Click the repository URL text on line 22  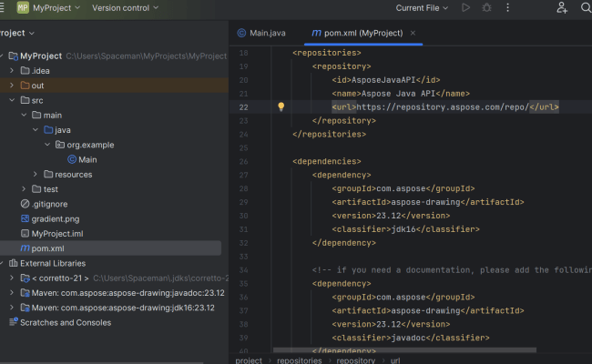click(443, 107)
